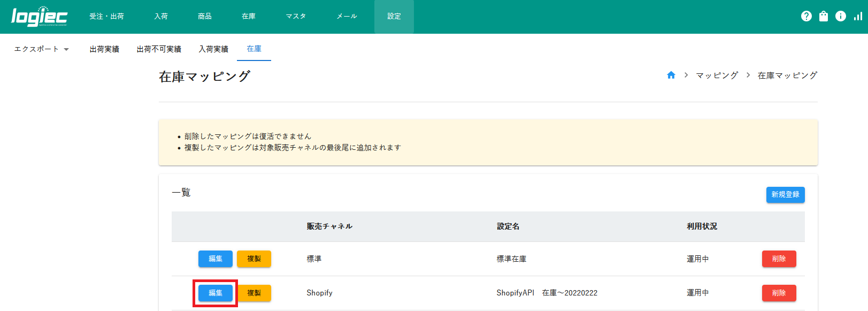Open the 設定 menu
The height and width of the screenshot is (311, 868).
tap(394, 17)
